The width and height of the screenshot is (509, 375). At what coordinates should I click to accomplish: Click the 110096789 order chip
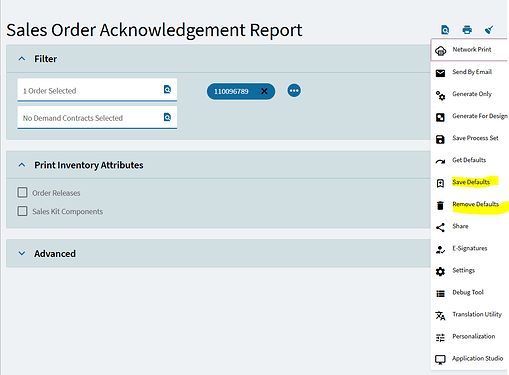pos(241,91)
